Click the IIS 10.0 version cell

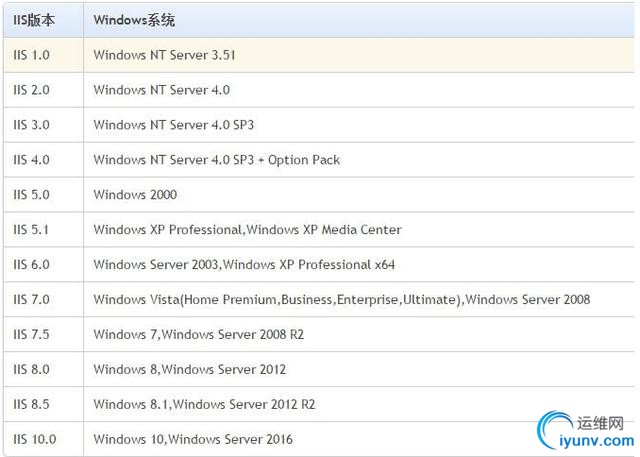point(35,439)
